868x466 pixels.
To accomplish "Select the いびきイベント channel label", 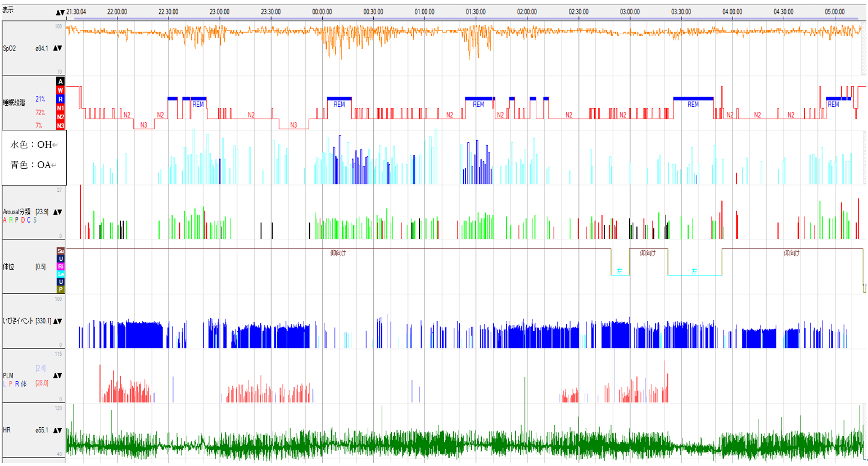I will tap(19, 321).
